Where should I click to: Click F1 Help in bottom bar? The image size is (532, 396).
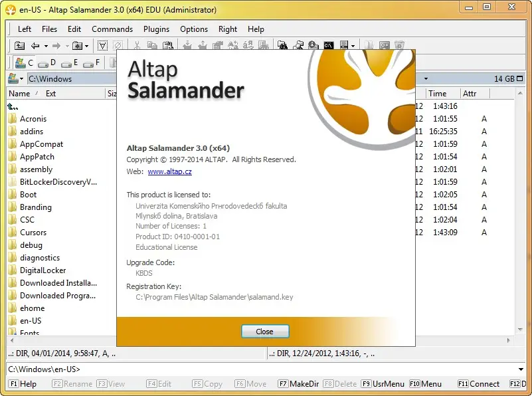(x=23, y=384)
